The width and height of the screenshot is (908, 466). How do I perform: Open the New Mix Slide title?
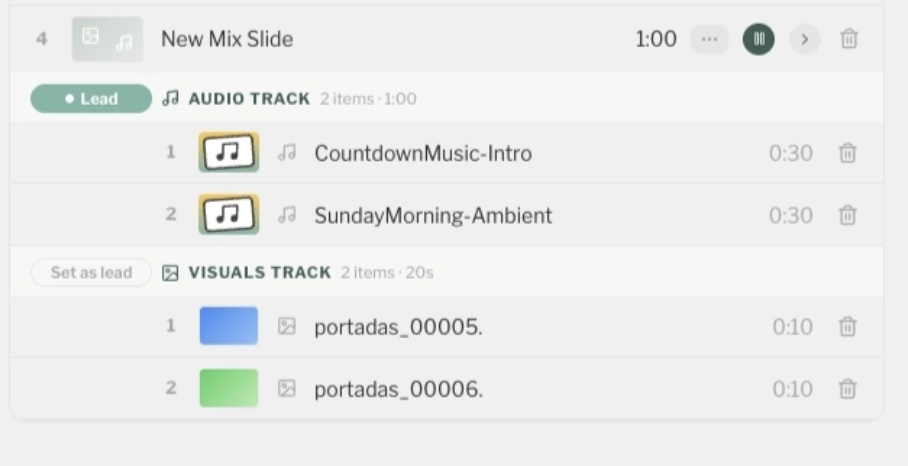click(x=227, y=39)
